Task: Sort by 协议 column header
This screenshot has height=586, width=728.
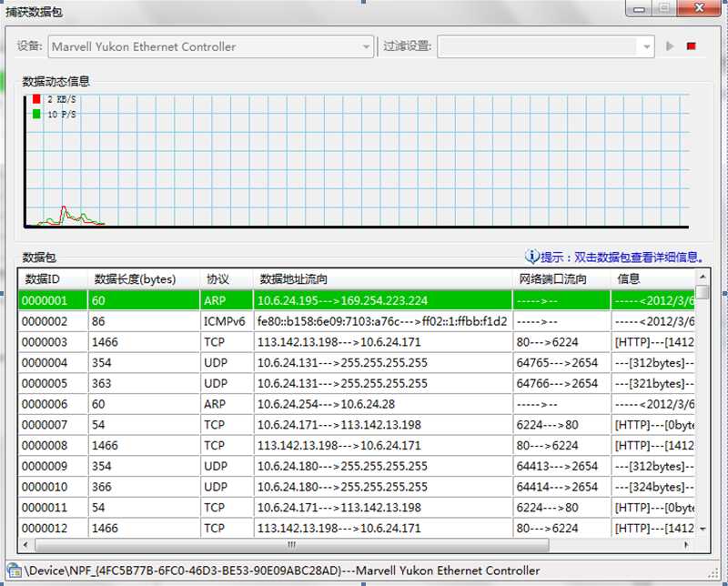Action: 227,279
